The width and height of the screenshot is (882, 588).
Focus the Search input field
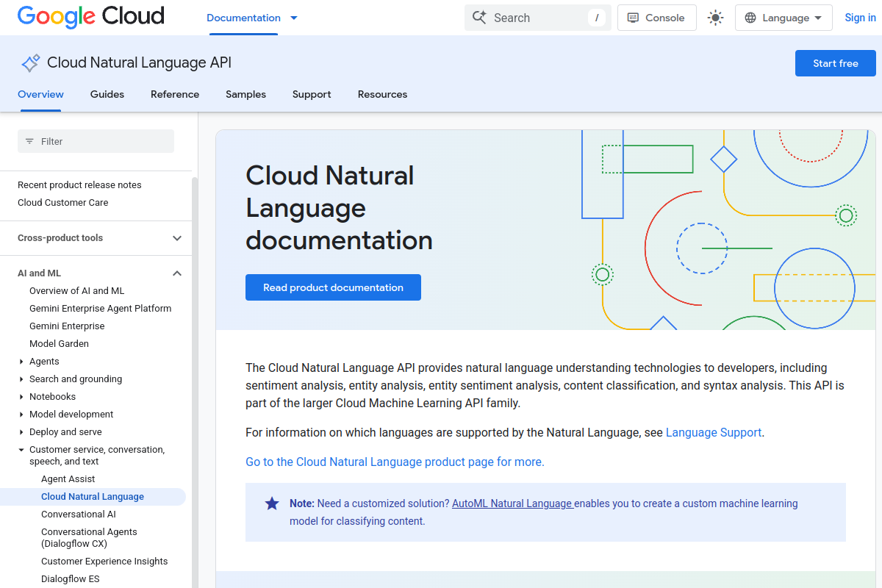point(538,18)
